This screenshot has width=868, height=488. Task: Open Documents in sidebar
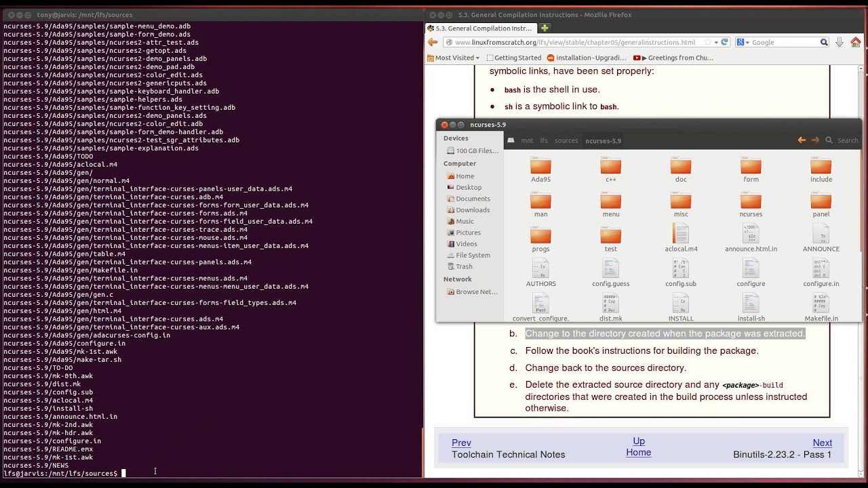[x=468, y=199]
